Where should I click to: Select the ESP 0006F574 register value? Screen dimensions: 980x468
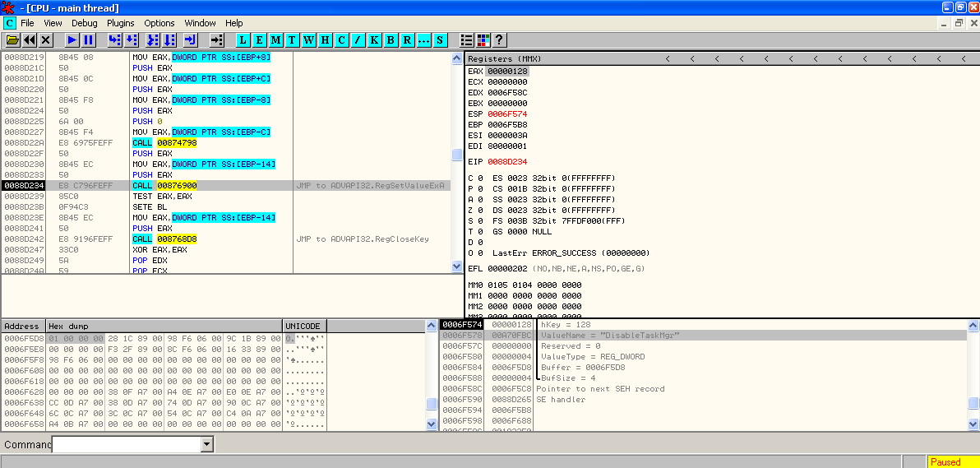507,114
